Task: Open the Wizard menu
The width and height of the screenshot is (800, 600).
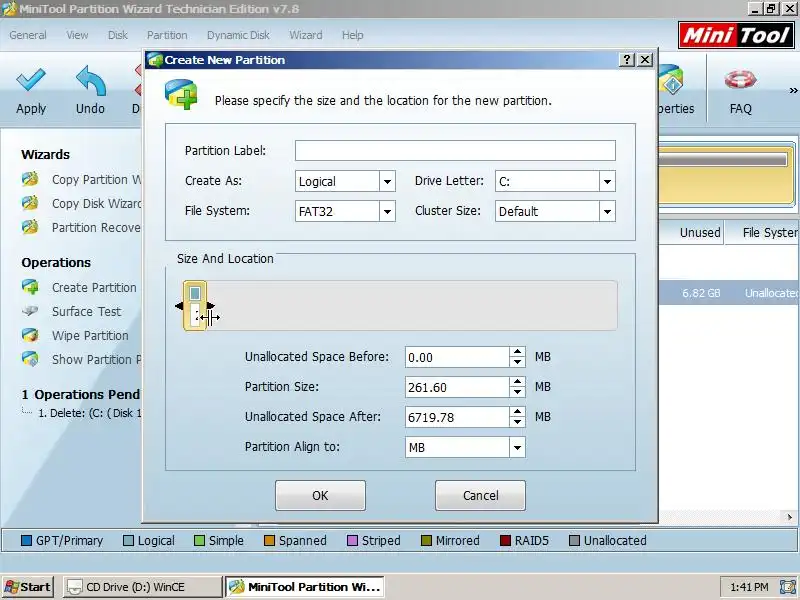Action: point(306,35)
